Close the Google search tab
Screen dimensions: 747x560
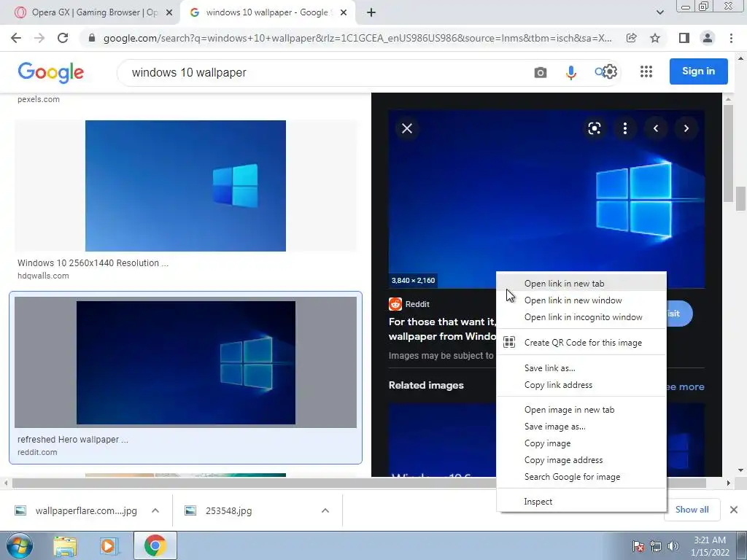(x=344, y=13)
